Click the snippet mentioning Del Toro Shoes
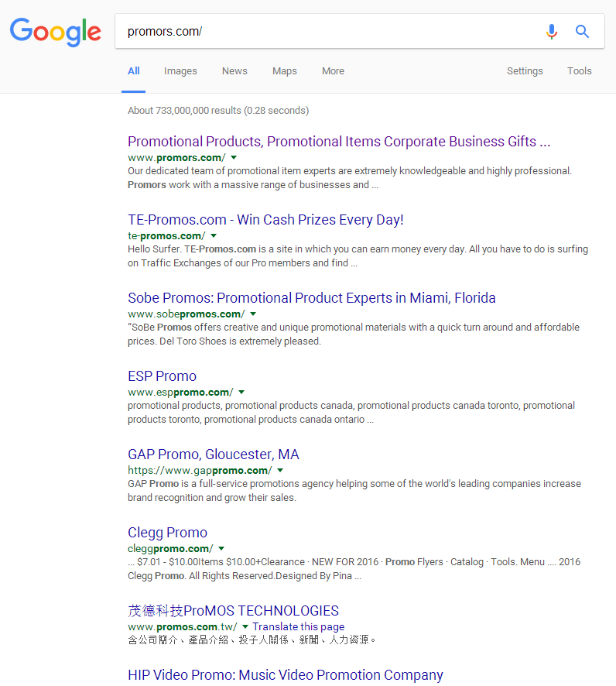Viewport: 616px width, 686px height. coord(353,334)
